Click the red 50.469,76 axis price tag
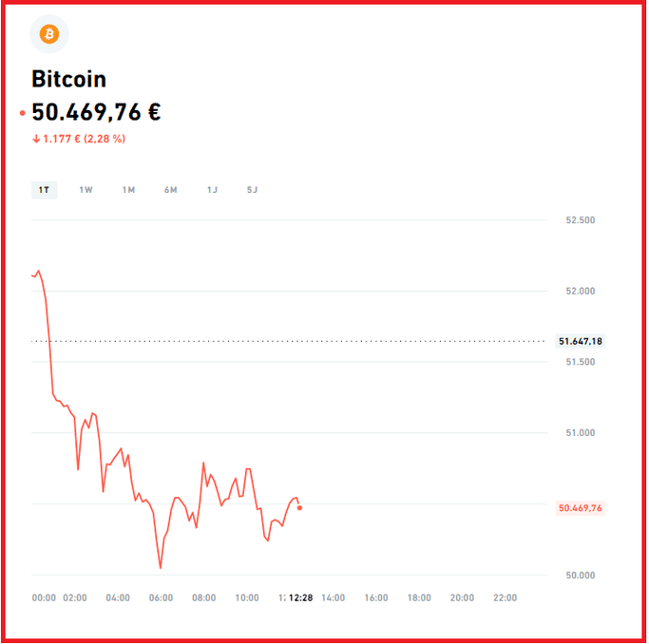Screen dimensions: 649x644 click(580, 508)
